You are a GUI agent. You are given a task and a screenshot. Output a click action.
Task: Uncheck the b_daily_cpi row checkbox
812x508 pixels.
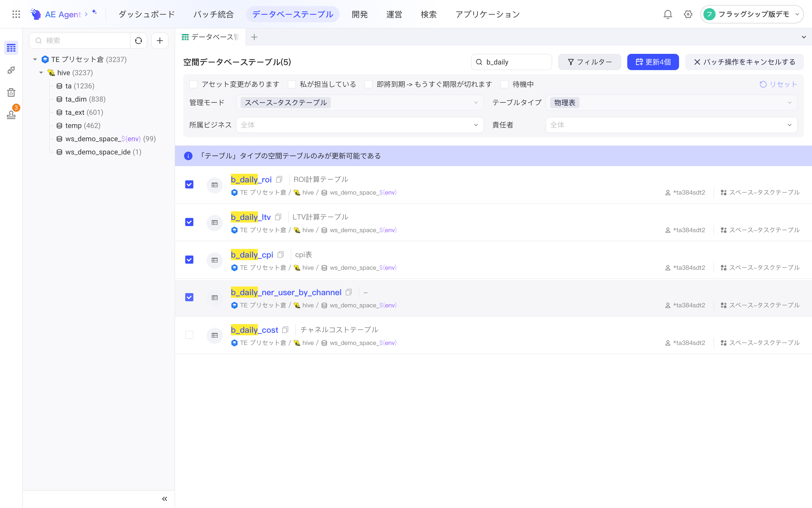pyautogui.click(x=189, y=260)
